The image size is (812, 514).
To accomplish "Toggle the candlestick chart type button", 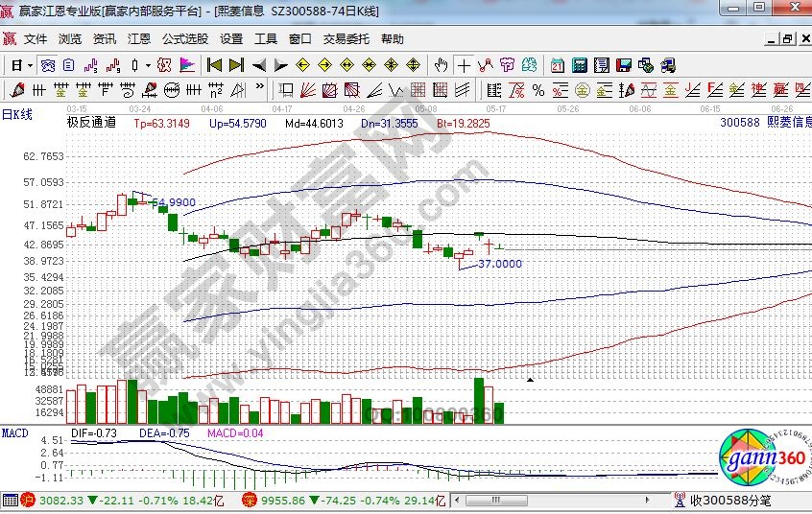I will [133, 65].
